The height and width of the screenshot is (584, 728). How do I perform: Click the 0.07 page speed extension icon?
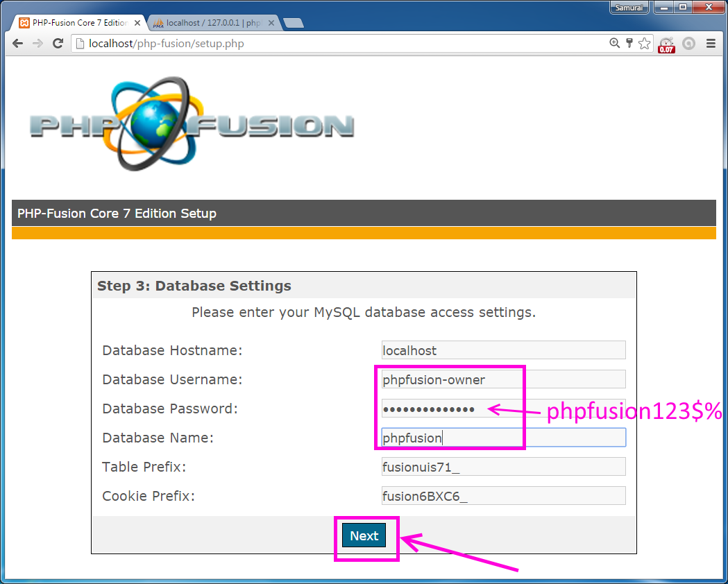click(666, 44)
